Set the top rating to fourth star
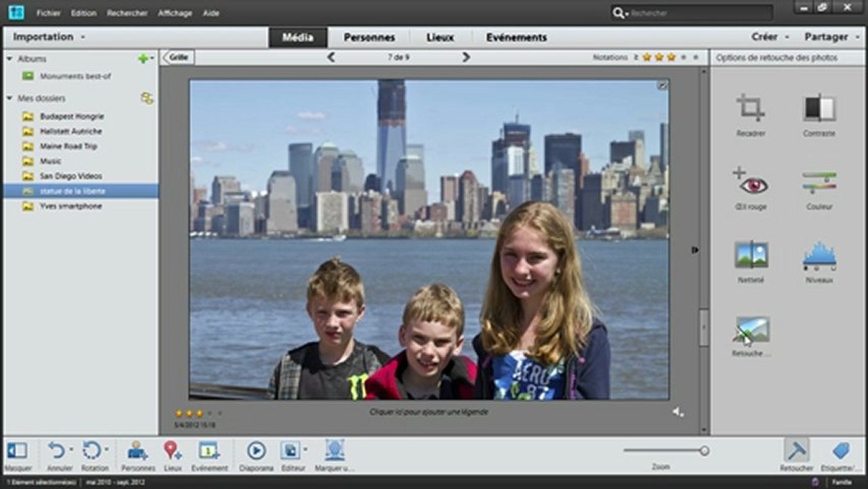The width and height of the screenshot is (868, 489). coord(683,58)
